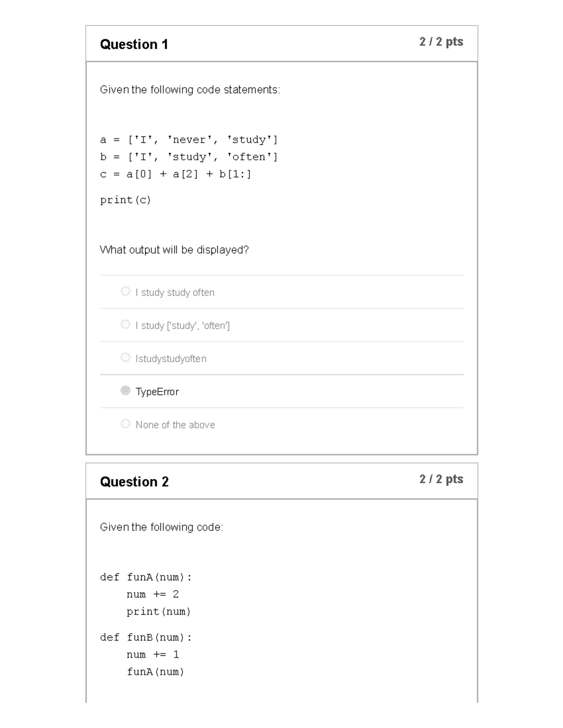Click 'Given the following code statements:' text

point(190,90)
